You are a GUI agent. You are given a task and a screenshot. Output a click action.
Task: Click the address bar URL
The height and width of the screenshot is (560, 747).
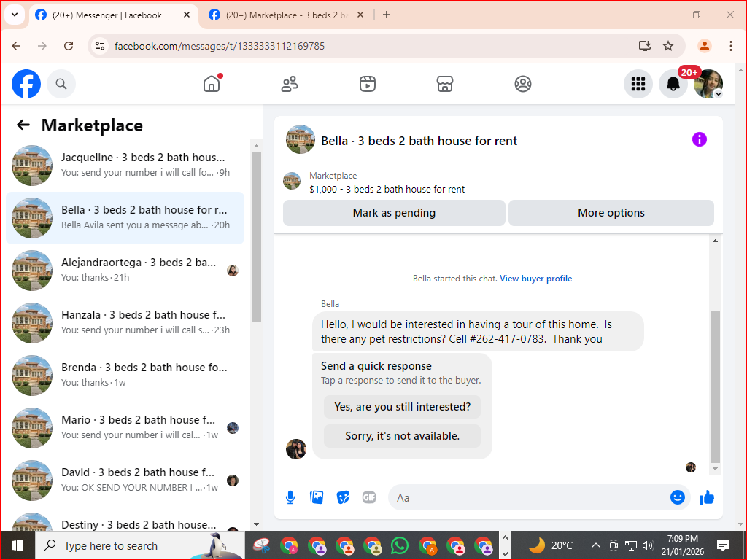[x=220, y=46]
